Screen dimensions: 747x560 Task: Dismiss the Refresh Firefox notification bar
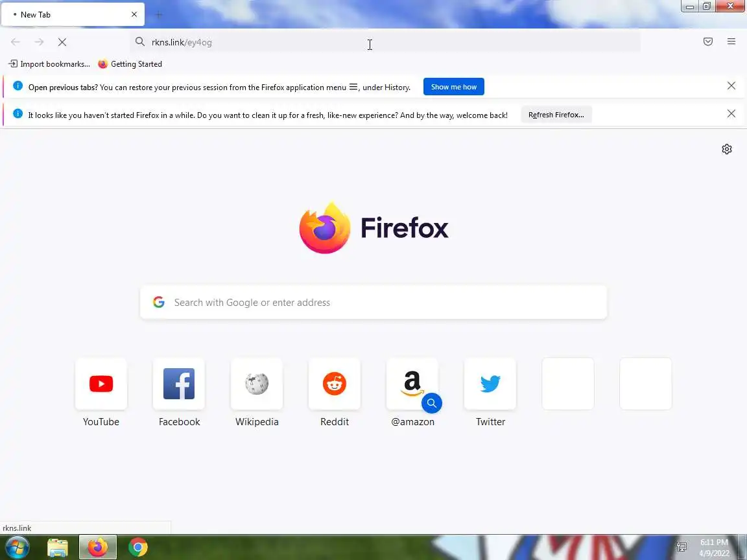click(x=731, y=114)
